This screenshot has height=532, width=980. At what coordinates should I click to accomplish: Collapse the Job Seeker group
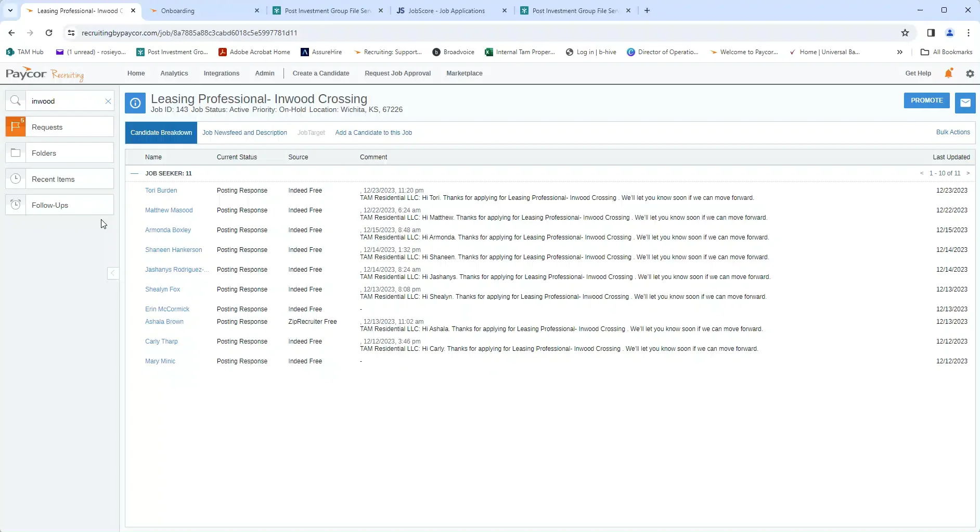tap(135, 173)
